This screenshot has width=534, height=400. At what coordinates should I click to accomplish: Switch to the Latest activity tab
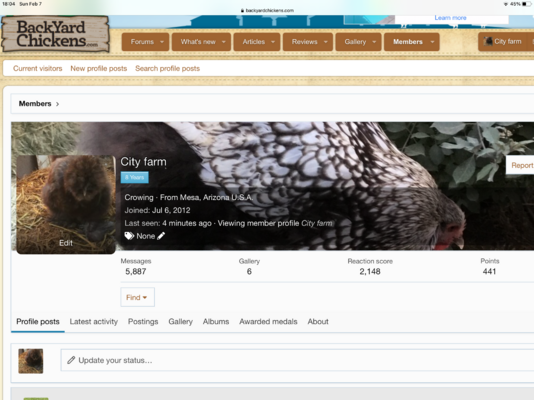(x=94, y=322)
